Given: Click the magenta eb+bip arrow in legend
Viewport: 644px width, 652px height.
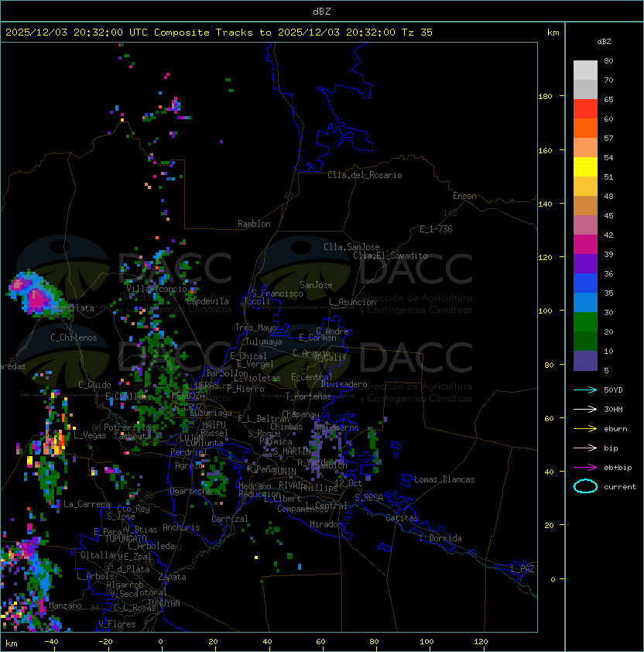Looking at the screenshot, I should pyautogui.click(x=585, y=468).
